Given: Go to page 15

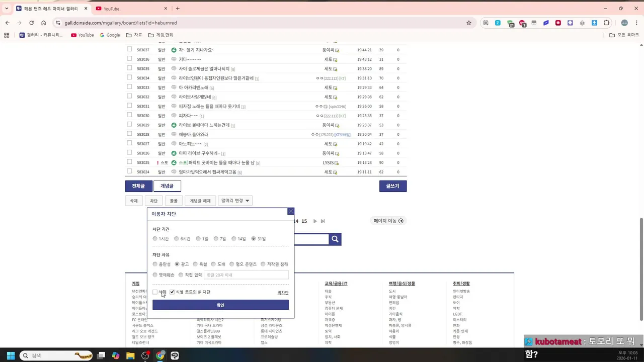Looking at the screenshot, I should tap(304, 221).
